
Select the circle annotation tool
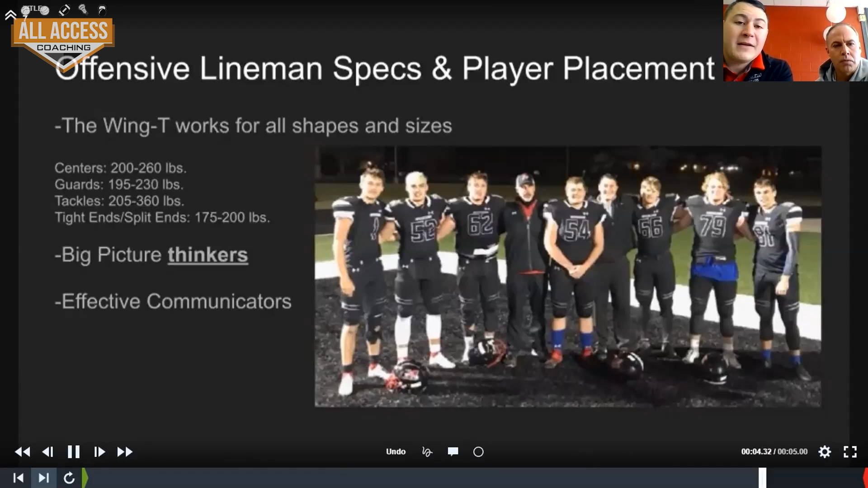click(478, 452)
